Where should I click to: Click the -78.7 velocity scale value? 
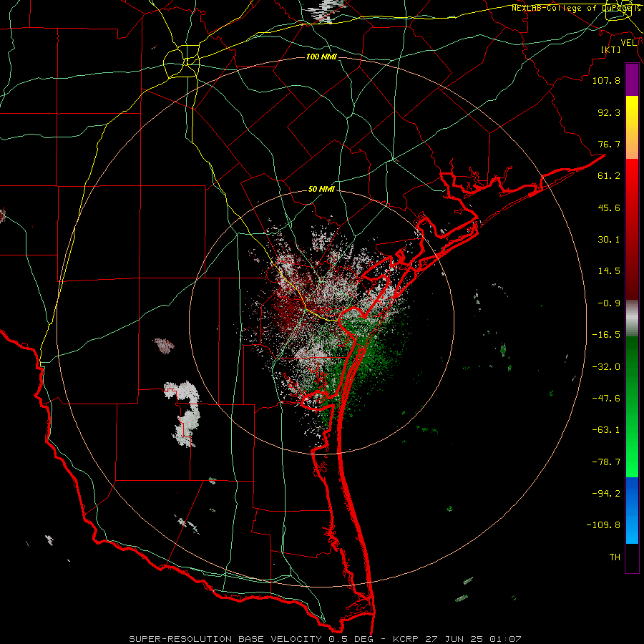click(x=606, y=462)
